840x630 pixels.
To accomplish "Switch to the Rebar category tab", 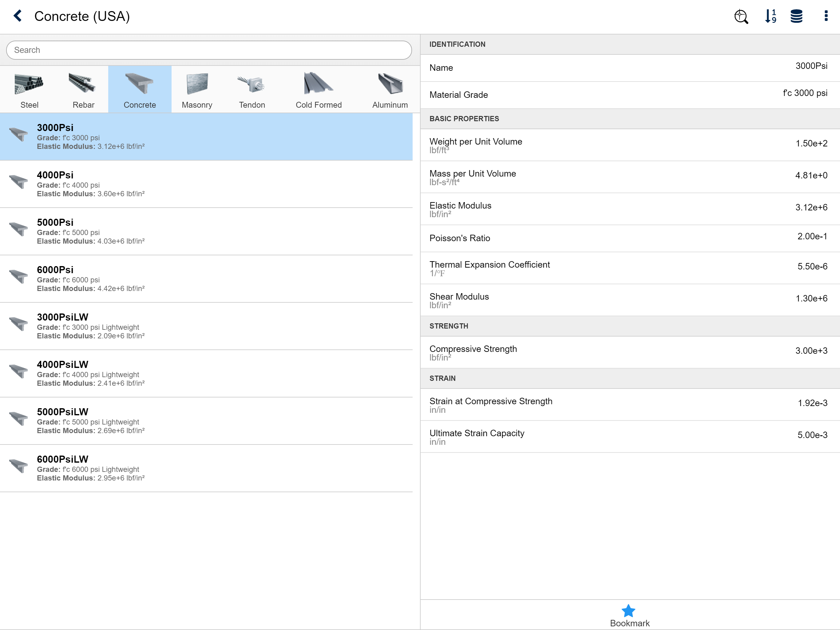I will coord(83,90).
